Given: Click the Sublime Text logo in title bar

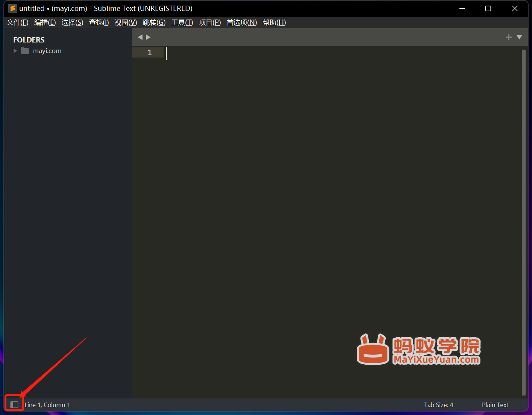Looking at the screenshot, I should pos(13,8).
